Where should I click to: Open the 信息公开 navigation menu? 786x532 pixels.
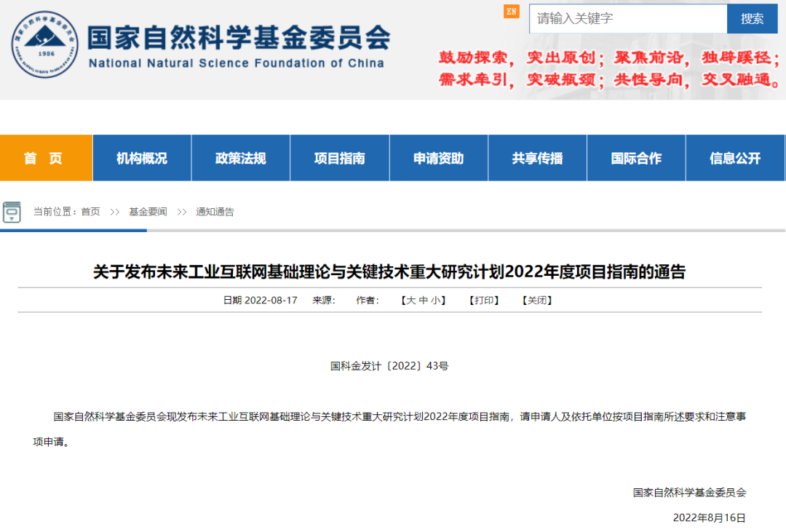(735, 158)
